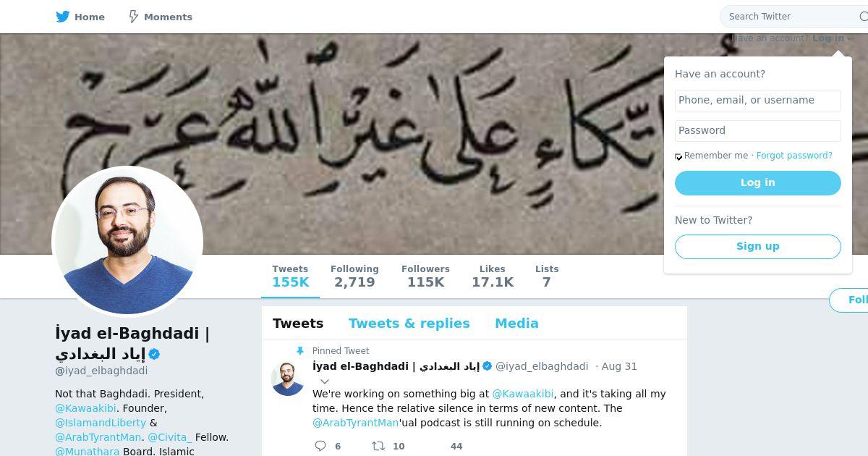Click the search magnifier icon
868x456 pixels.
click(x=862, y=17)
